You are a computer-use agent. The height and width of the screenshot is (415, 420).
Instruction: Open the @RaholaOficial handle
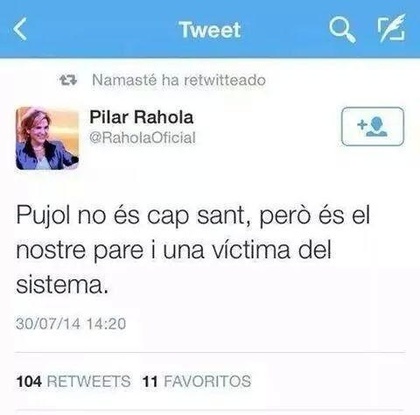point(142,138)
